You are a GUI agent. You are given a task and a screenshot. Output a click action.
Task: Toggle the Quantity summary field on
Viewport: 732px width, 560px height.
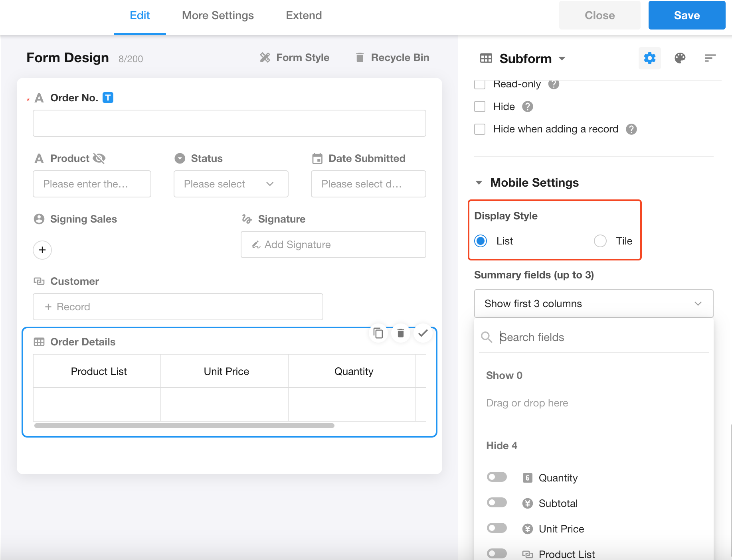click(497, 477)
